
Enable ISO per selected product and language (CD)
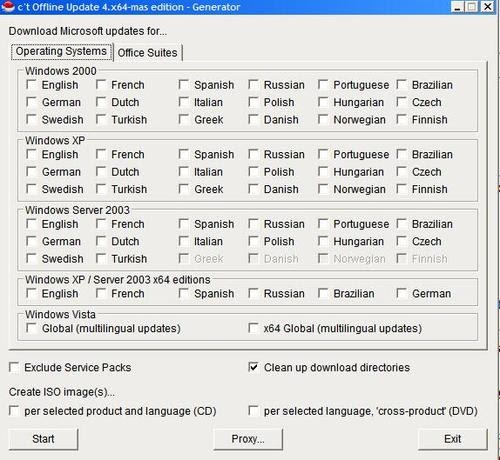coord(14,411)
